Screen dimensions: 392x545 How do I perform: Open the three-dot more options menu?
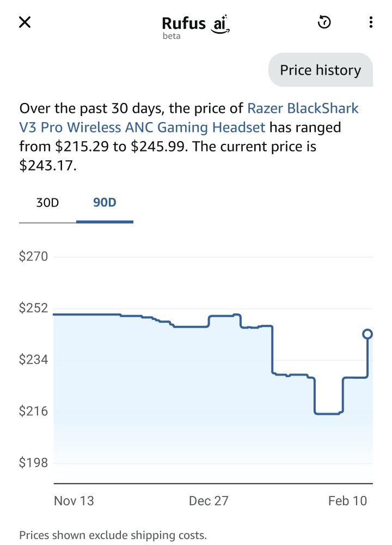pos(371,22)
